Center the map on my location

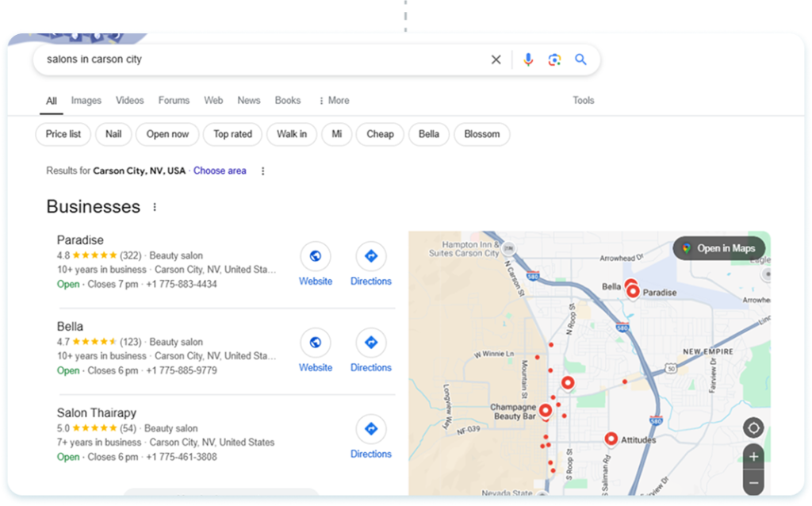(x=753, y=428)
